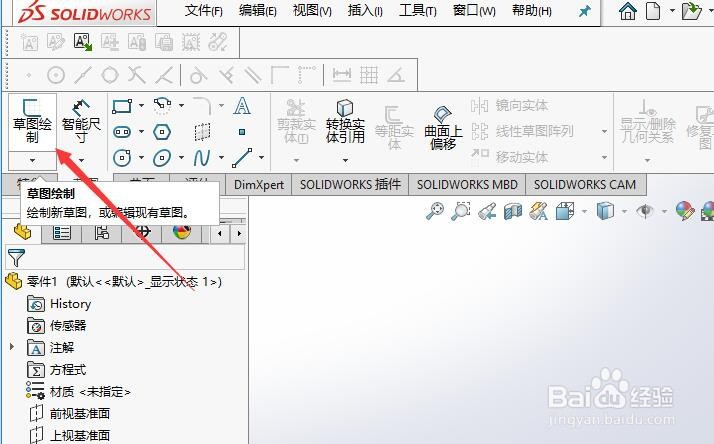Click the Hide/Show Items eye icon
Image resolution: width=714 pixels, height=444 pixels.
pos(645,211)
